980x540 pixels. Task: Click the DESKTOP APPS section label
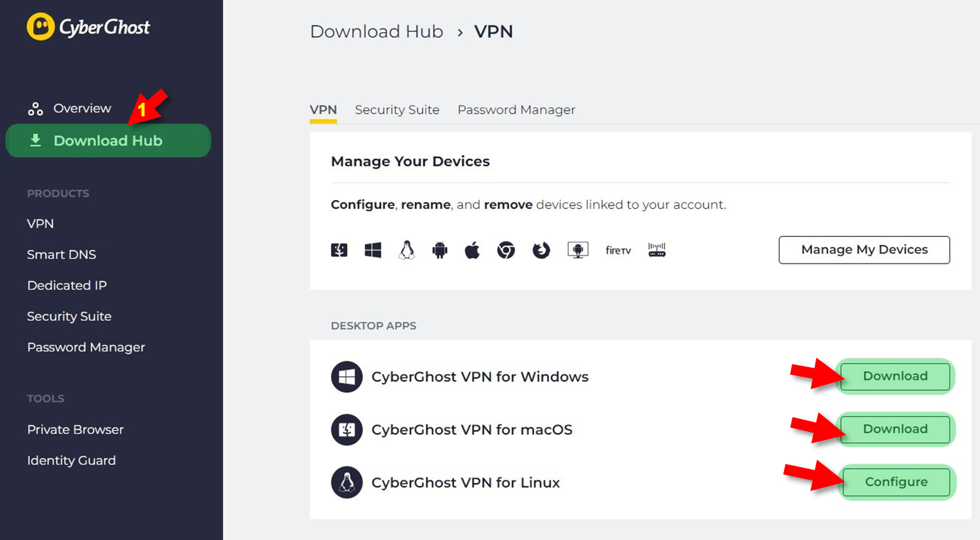[373, 325]
